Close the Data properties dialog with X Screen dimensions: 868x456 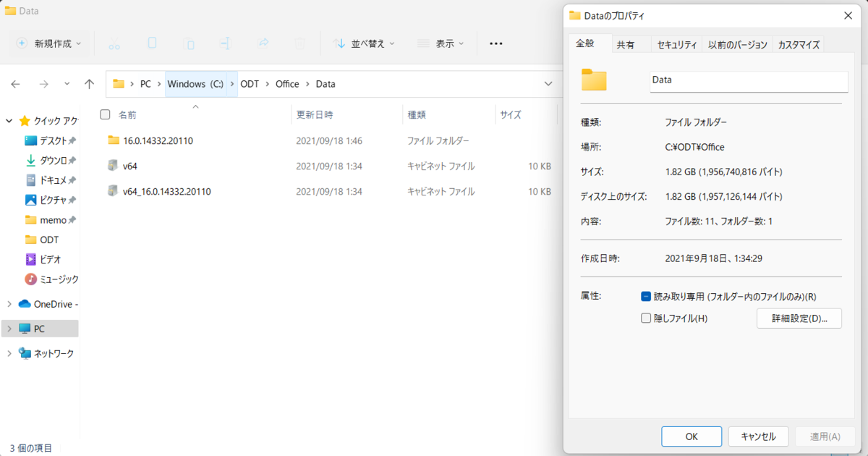848,15
